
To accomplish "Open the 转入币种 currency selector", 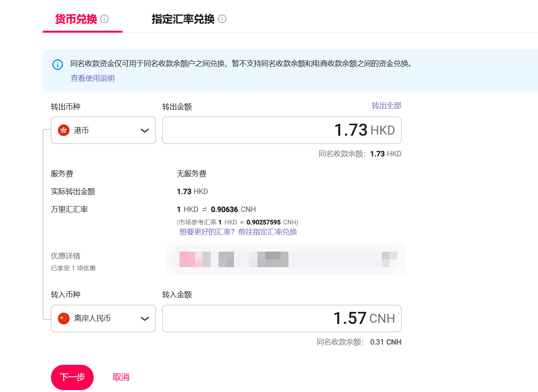I will click(103, 318).
